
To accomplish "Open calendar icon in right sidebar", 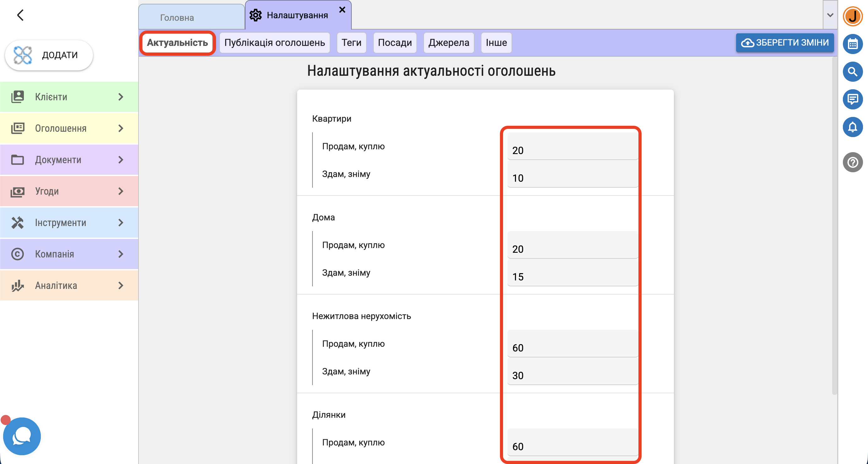I will (853, 44).
